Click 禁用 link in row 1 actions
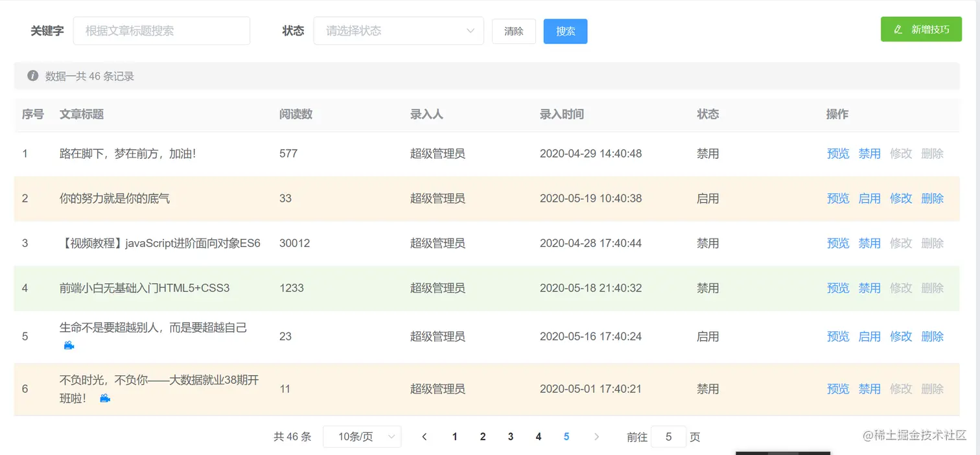 (x=870, y=154)
